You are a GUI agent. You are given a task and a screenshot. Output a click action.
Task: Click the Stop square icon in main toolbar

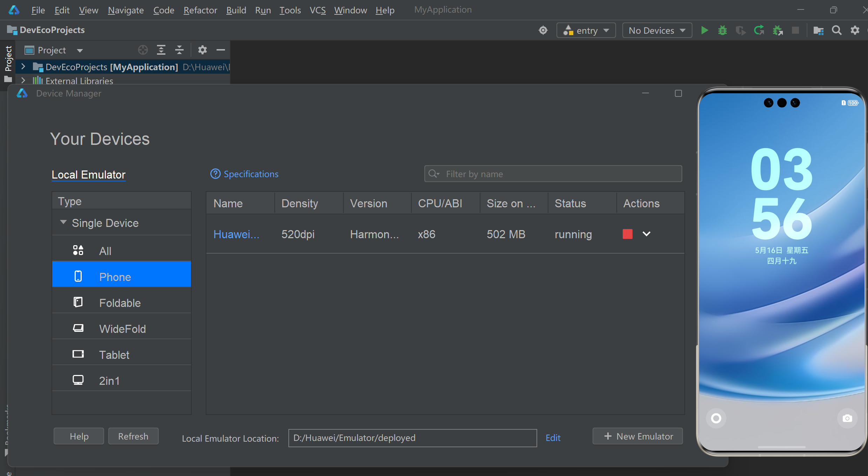click(x=795, y=31)
